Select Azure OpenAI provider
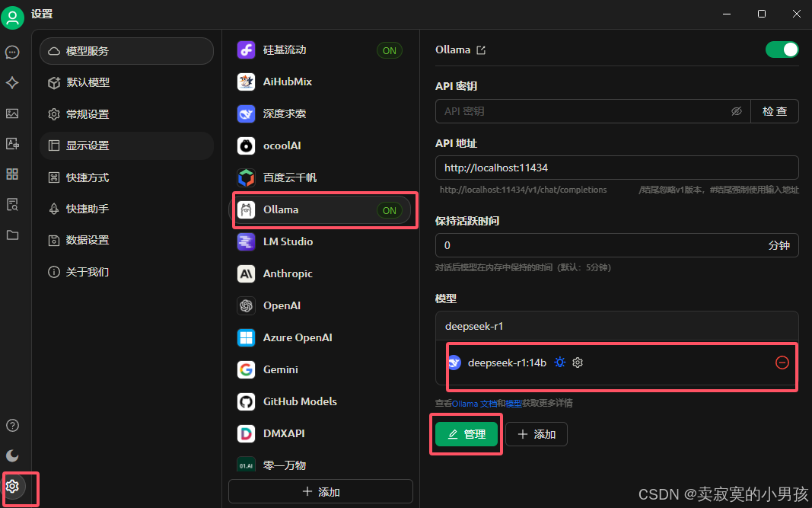 320,338
